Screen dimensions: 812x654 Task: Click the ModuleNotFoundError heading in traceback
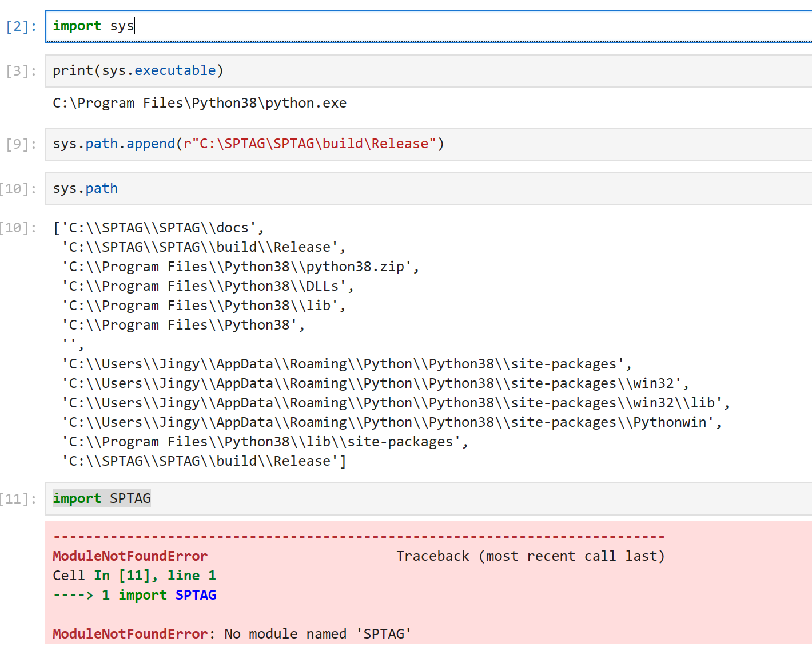click(x=129, y=556)
